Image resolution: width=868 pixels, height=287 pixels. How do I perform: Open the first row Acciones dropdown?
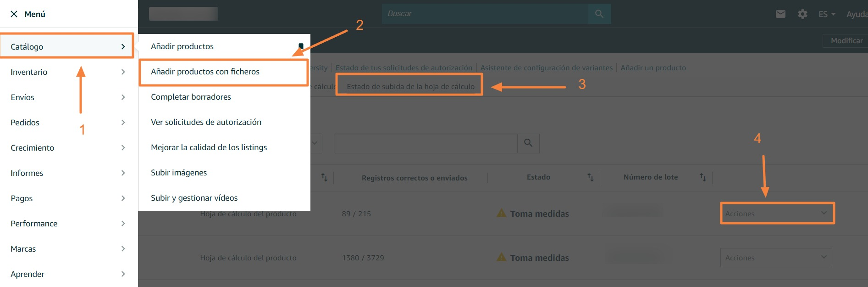[x=777, y=214]
